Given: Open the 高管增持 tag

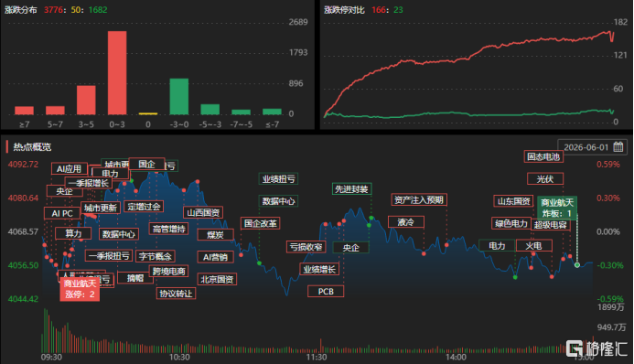Looking at the screenshot, I should pyautogui.click(x=169, y=229).
